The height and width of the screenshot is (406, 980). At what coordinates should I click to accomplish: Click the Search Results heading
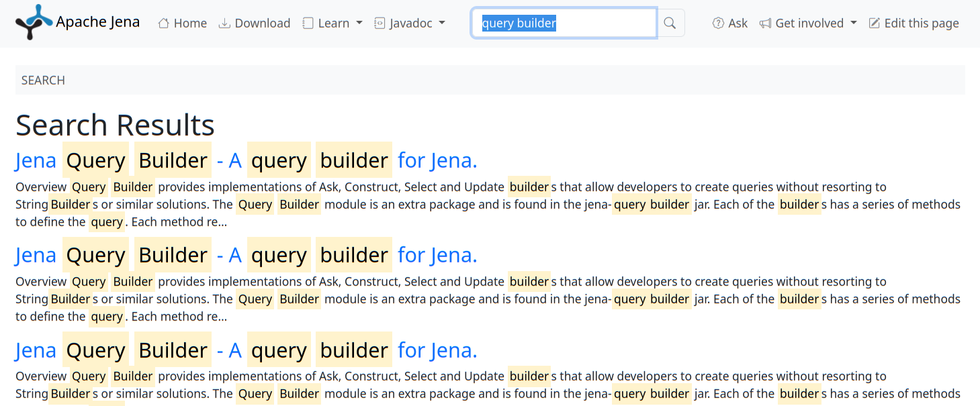[x=115, y=125]
